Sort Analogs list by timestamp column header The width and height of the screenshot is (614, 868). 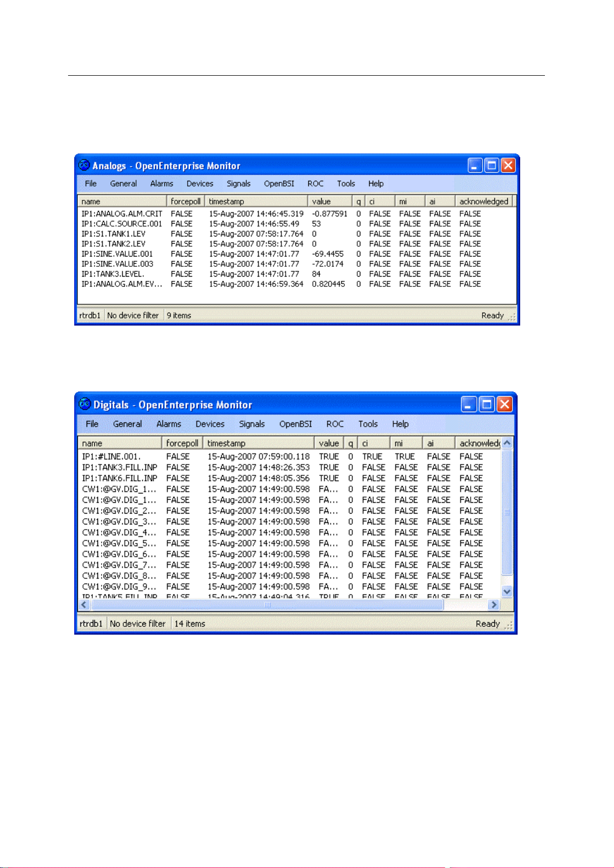tap(256, 201)
